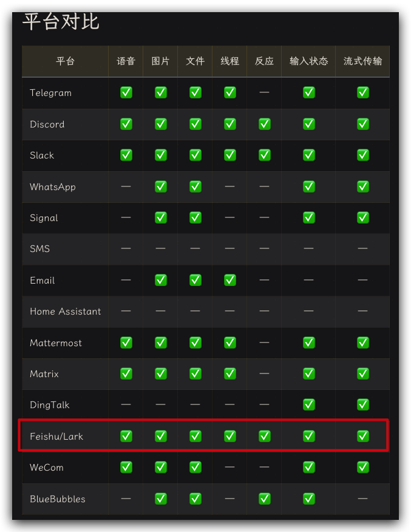
Task: Click DingTalk's 输入状态 checkmark icon
Action: coord(309,404)
